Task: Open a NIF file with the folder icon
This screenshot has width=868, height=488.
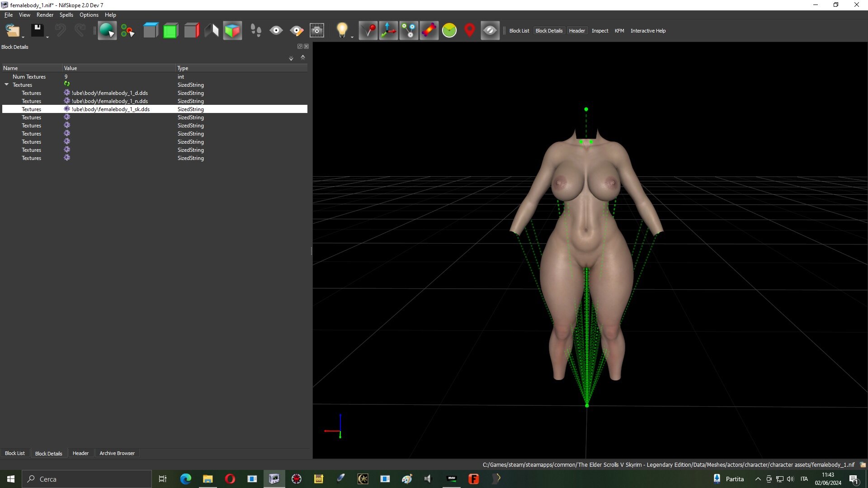Action: pyautogui.click(x=12, y=30)
